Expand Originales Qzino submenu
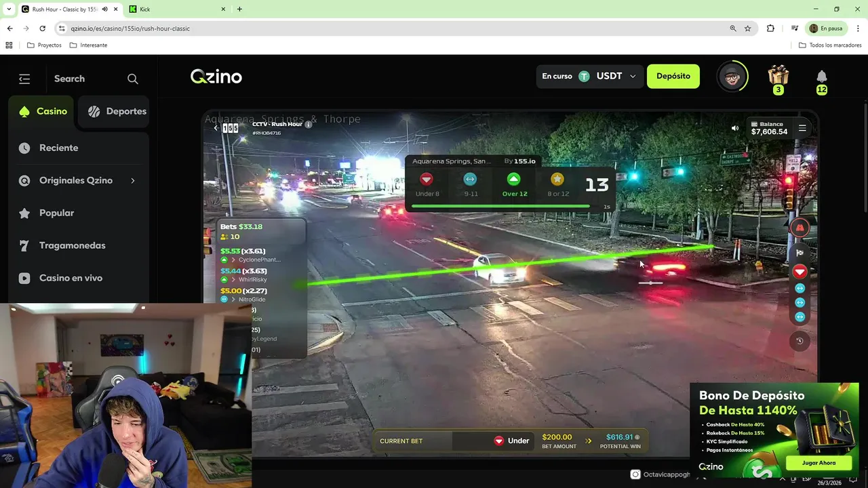868x488 pixels. click(133, 180)
